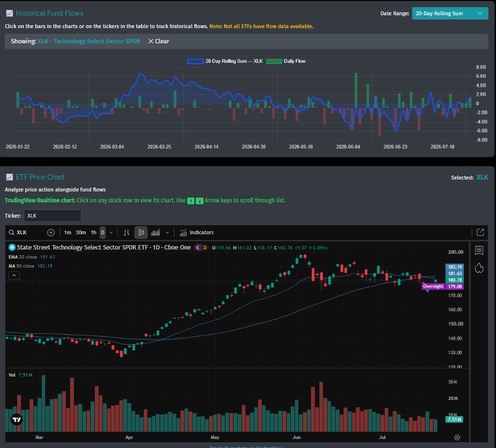The width and height of the screenshot is (496, 448).
Task: Click the MA 50 close indicator label
Action: pyautogui.click(x=21, y=266)
